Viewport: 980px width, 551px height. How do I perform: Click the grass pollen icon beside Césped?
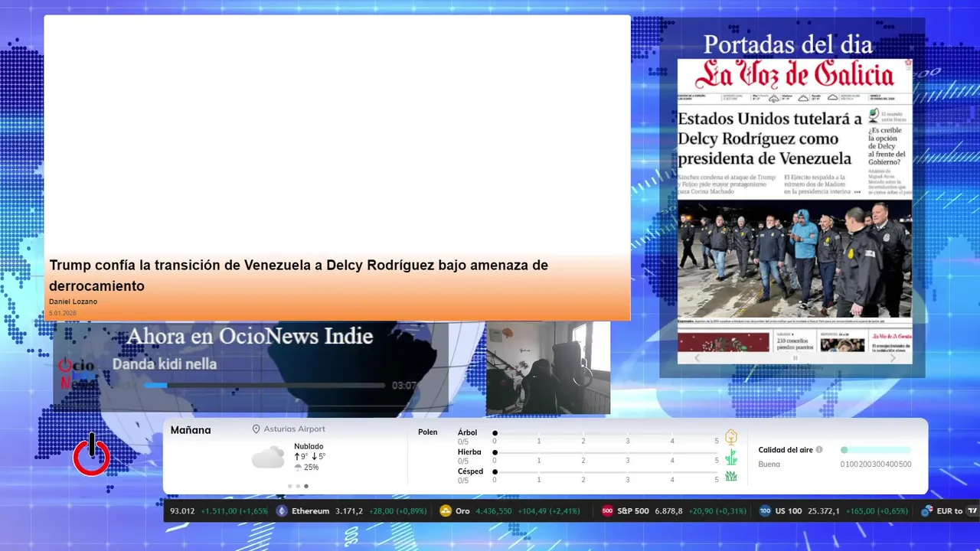click(731, 476)
